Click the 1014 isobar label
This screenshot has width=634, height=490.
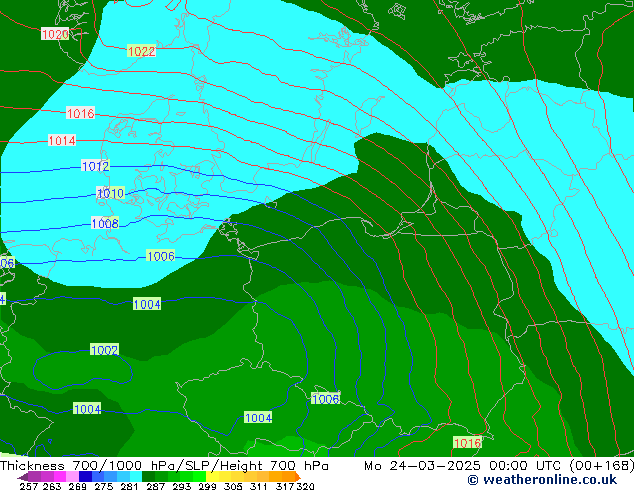(x=62, y=140)
